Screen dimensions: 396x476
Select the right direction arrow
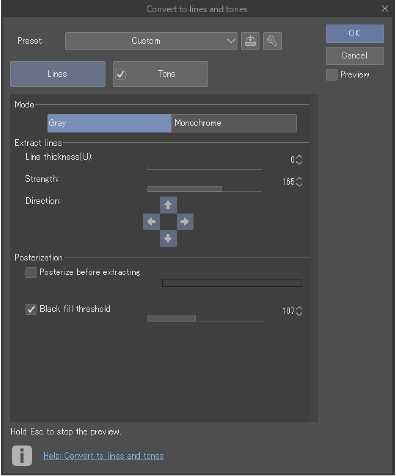(x=185, y=222)
